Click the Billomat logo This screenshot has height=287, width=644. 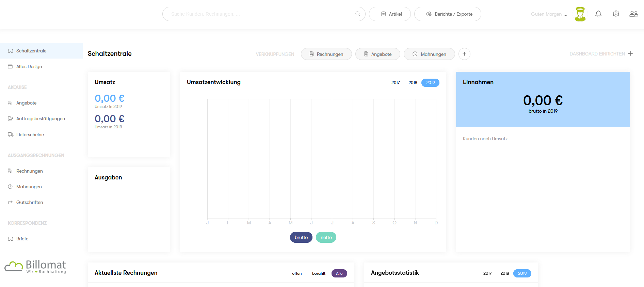pyautogui.click(x=35, y=267)
